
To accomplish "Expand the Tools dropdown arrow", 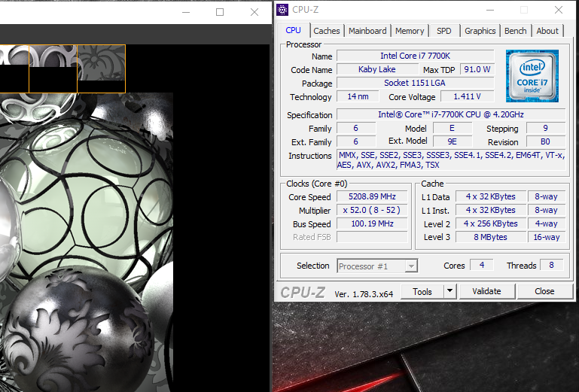I will pyautogui.click(x=449, y=291).
